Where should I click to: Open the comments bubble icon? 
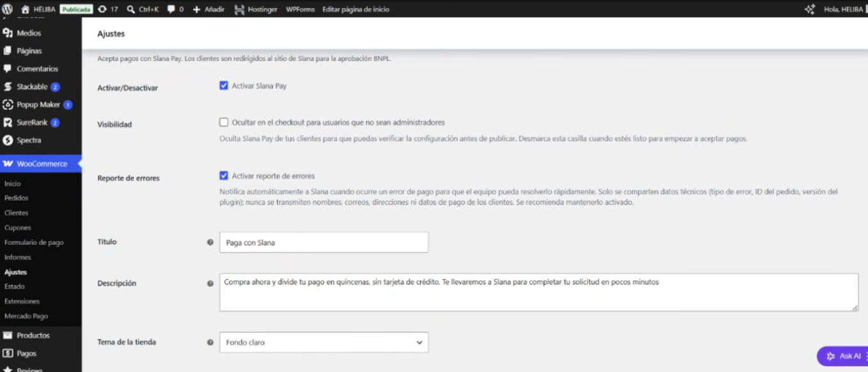click(171, 9)
